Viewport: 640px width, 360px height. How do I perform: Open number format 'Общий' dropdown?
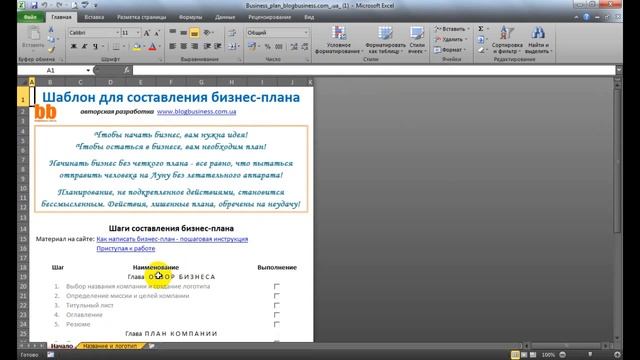(306, 33)
